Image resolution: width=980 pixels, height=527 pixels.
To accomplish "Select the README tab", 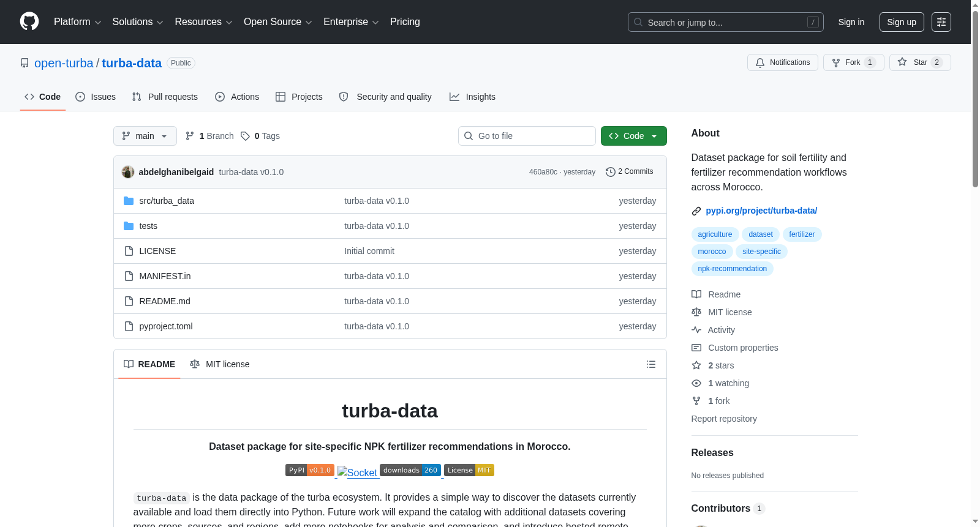I will click(x=149, y=364).
